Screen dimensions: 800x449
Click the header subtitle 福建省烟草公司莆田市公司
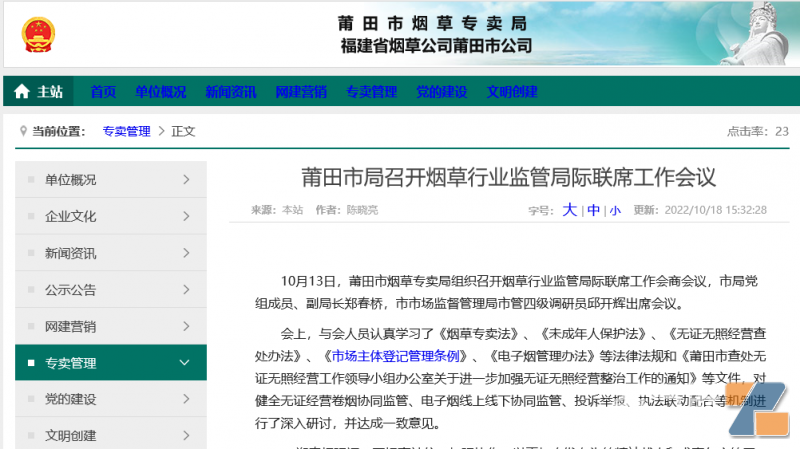pyautogui.click(x=436, y=46)
